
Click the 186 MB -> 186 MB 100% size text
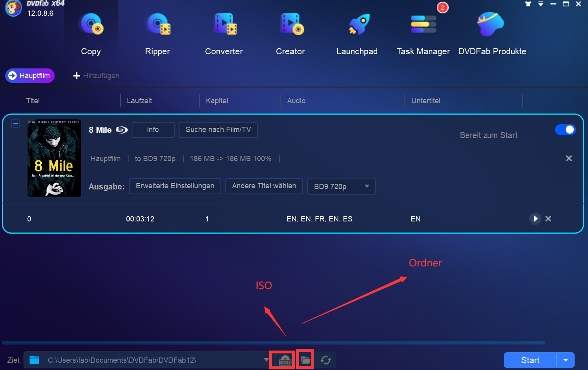click(231, 159)
